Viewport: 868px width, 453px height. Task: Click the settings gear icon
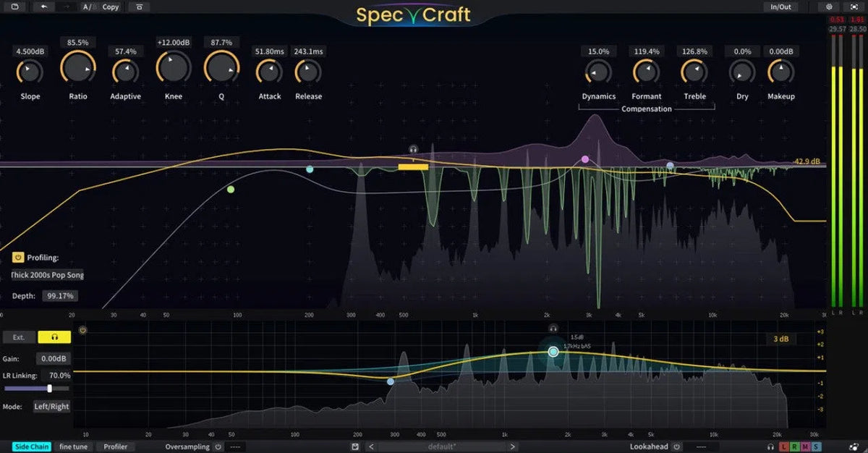829,7
